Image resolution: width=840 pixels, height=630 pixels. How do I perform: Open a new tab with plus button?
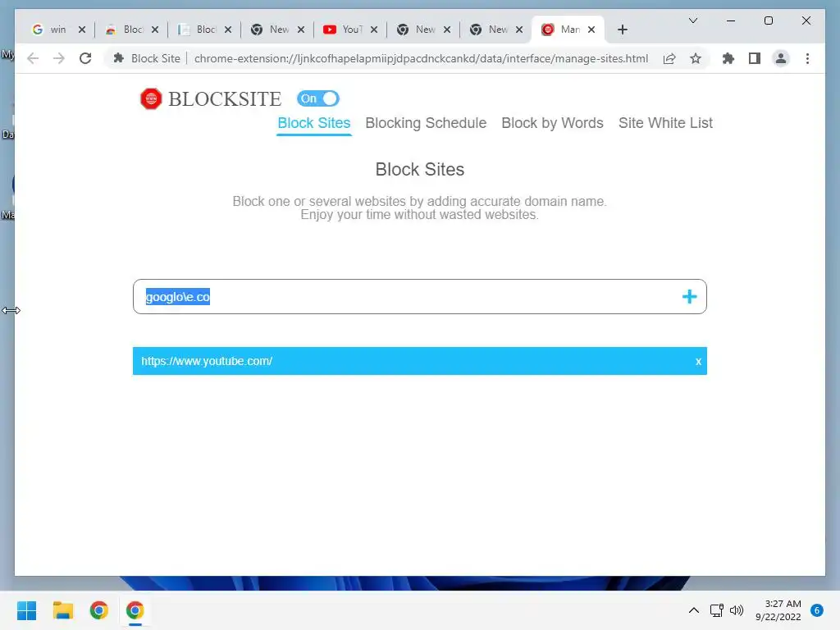622,30
